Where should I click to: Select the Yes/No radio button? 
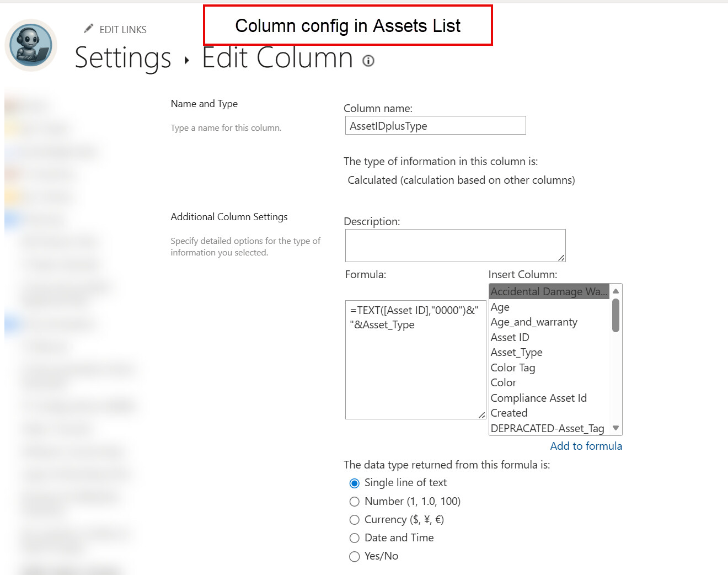coord(355,556)
